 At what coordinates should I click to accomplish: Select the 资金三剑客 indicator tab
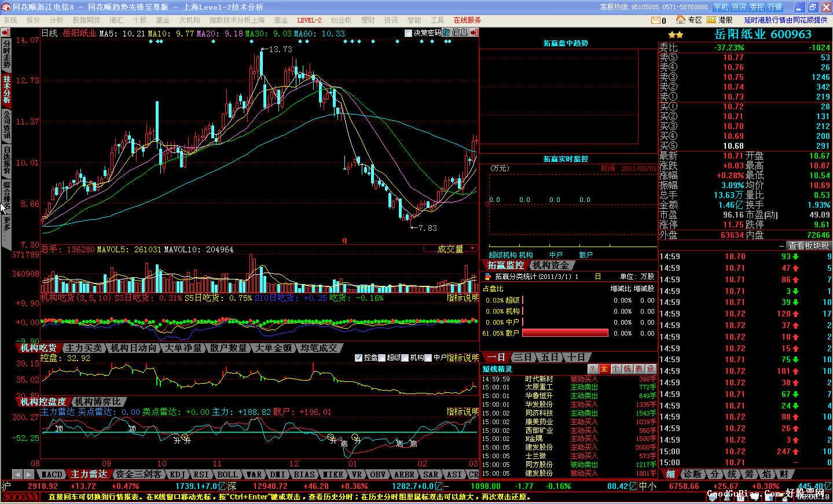click(x=139, y=474)
